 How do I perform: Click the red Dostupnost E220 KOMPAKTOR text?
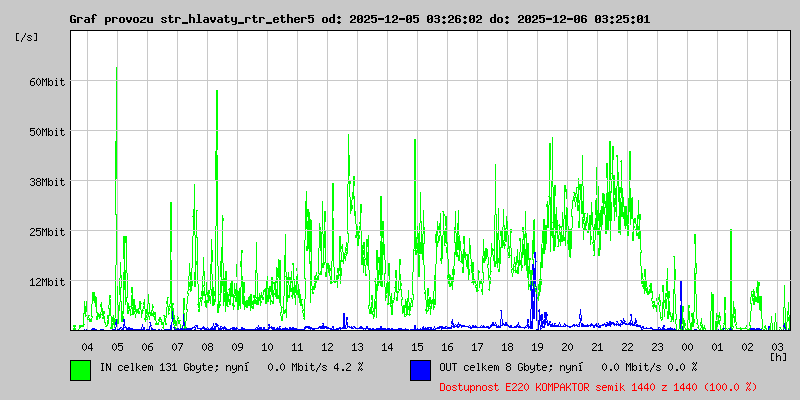tap(597, 387)
